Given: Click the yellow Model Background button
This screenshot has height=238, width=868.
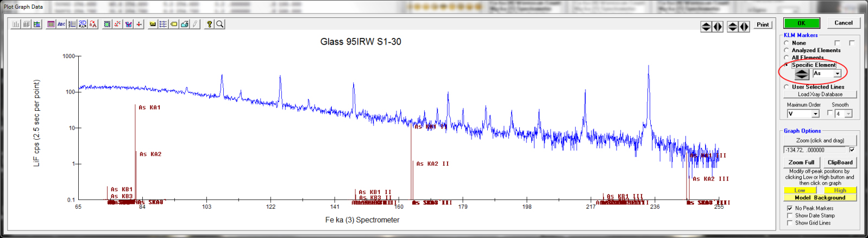Looking at the screenshot, I should (820, 198).
